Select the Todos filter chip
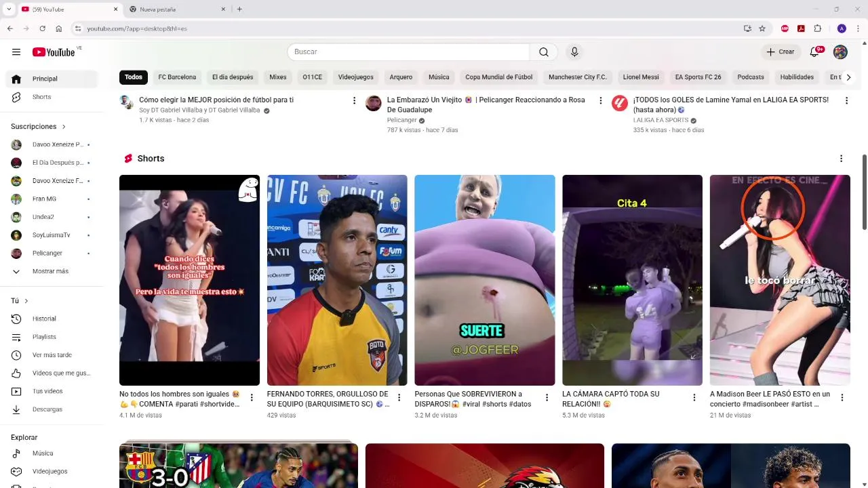This screenshot has width=868, height=488. (134, 77)
